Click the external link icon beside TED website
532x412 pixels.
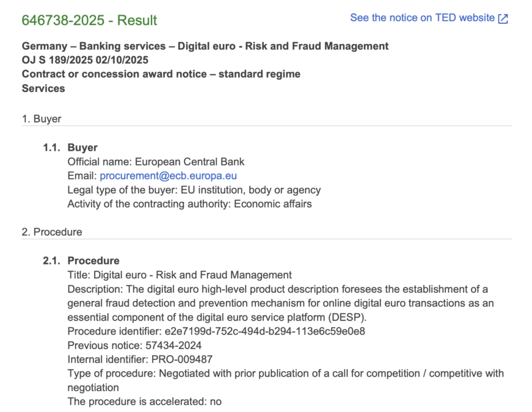tap(503, 18)
